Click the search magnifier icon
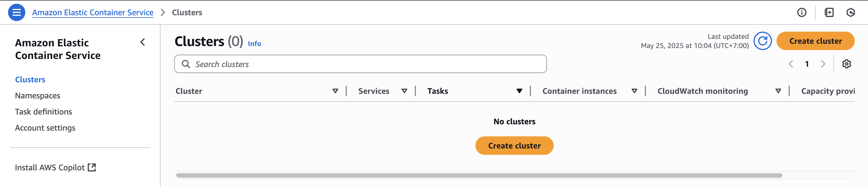The image size is (868, 187). tap(186, 64)
